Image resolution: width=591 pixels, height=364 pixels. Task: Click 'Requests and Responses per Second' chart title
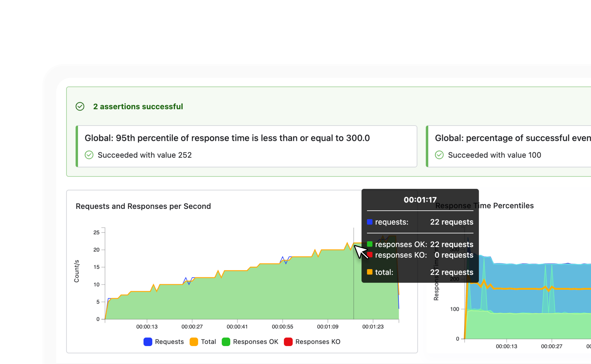[x=143, y=206]
